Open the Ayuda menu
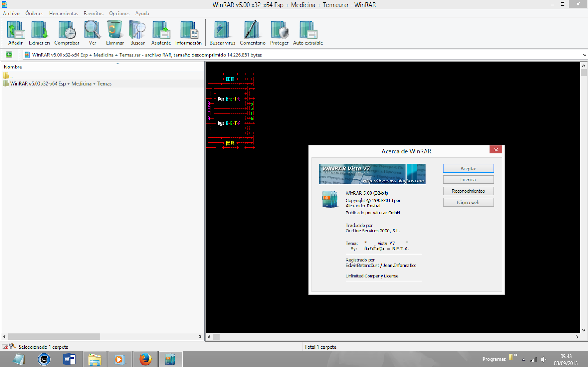588x367 pixels. [x=142, y=14]
